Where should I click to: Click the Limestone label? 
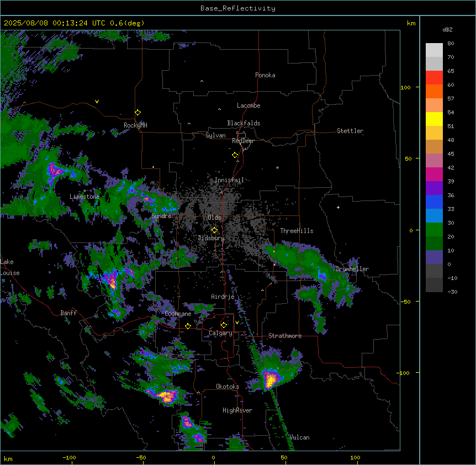[84, 197]
